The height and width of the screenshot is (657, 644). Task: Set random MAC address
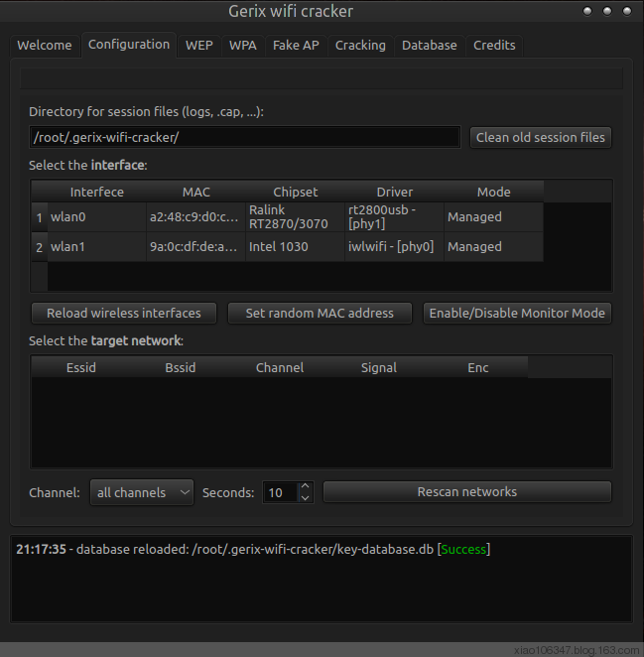pyautogui.click(x=320, y=313)
